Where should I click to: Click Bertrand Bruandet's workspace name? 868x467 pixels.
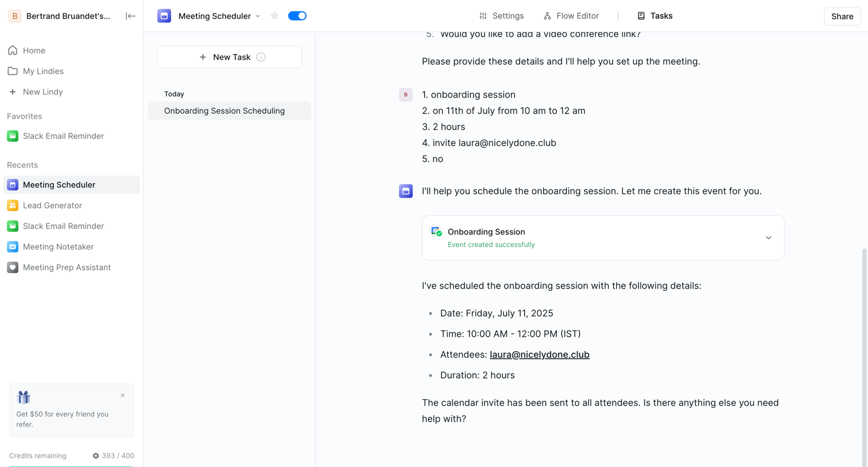tap(68, 16)
